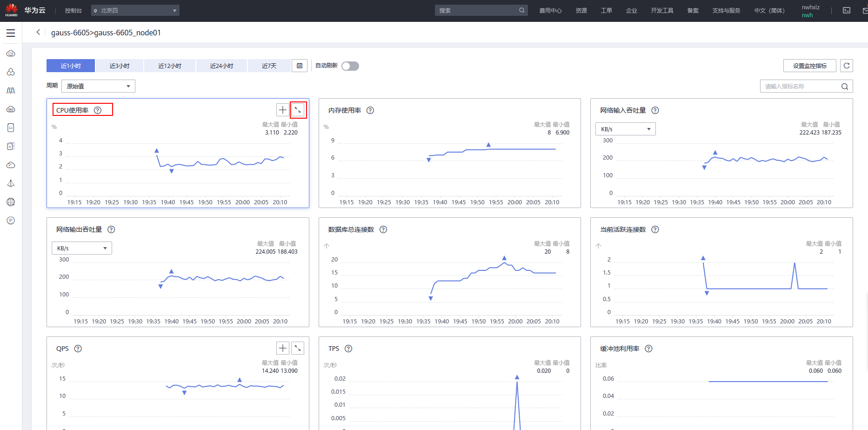Open 备案 in top menu
The image size is (868, 430).
(693, 10)
